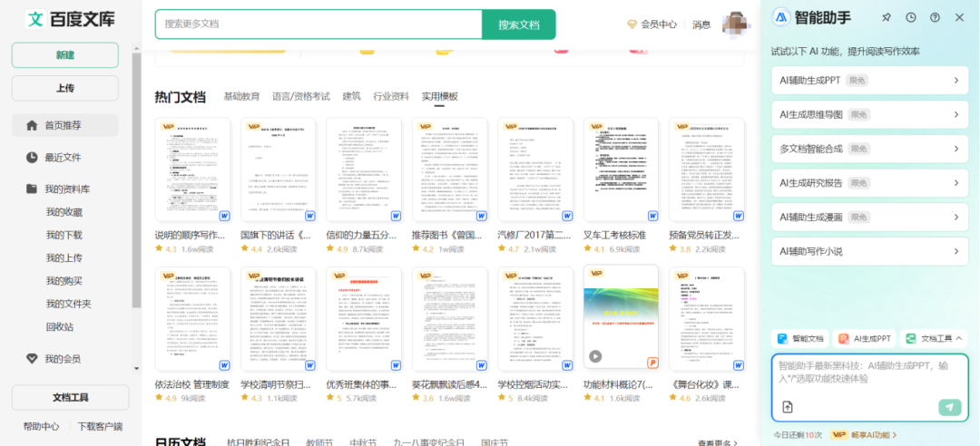Click the 智能文档 button
The width and height of the screenshot is (980, 446).
(800, 339)
